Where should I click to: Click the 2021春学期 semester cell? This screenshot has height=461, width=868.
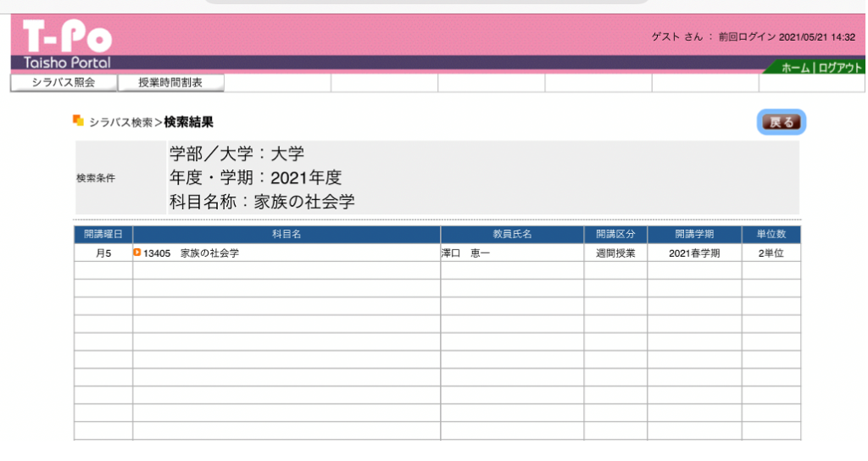pos(694,253)
